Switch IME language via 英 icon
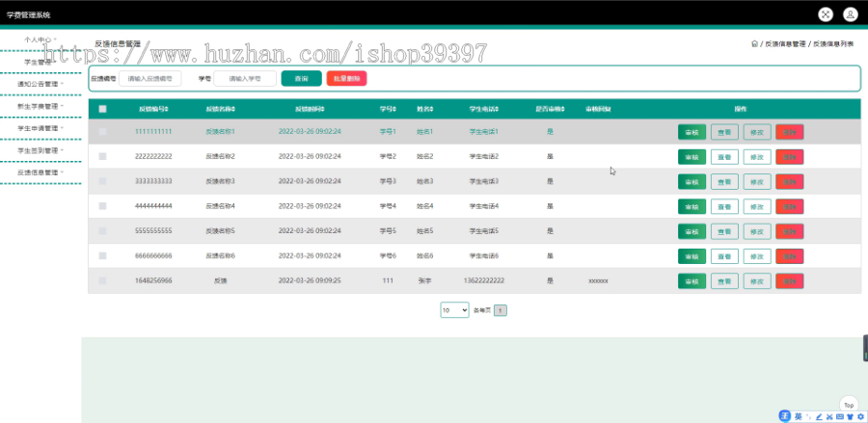The image size is (868, 423). [x=799, y=416]
